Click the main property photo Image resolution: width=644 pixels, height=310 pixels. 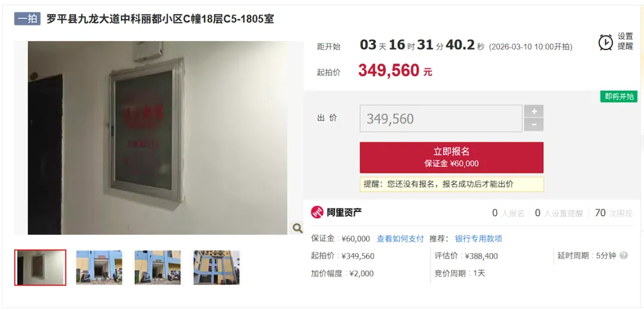(157, 138)
